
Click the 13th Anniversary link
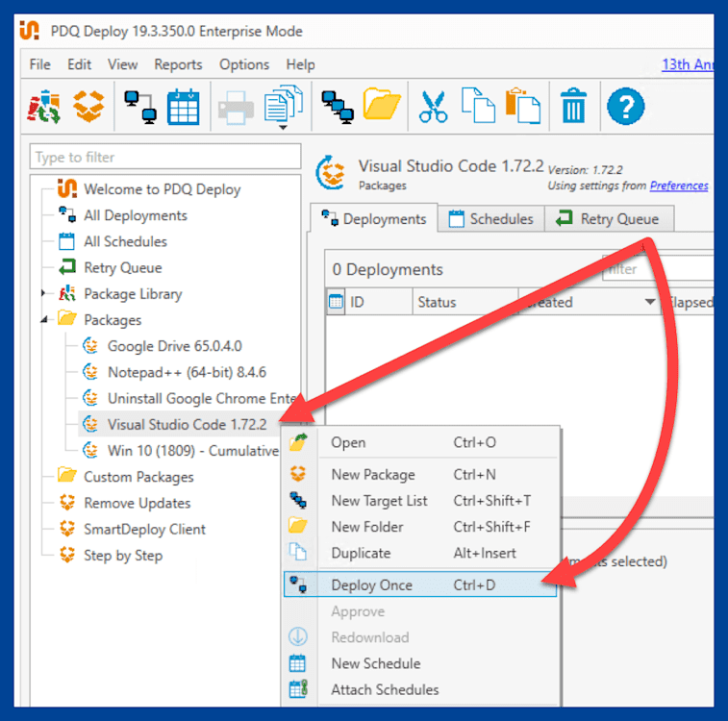[688, 64]
